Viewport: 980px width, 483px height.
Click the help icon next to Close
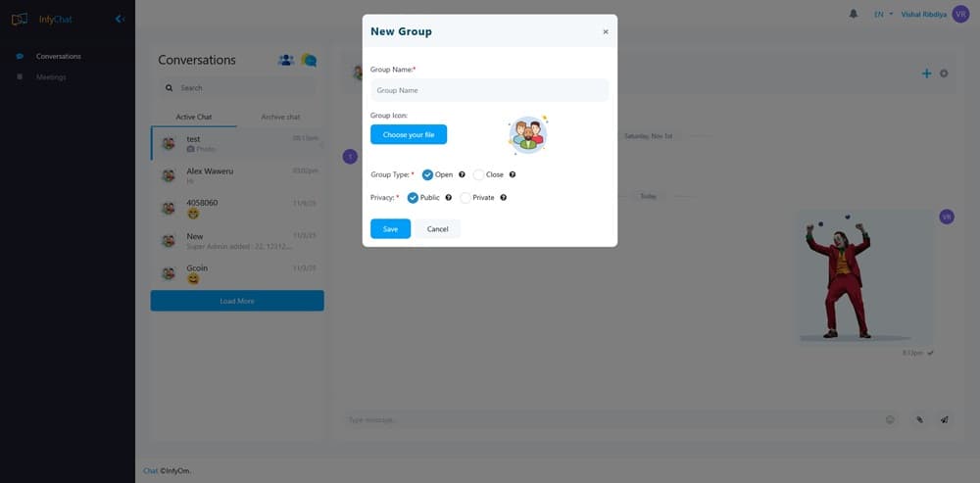[513, 174]
